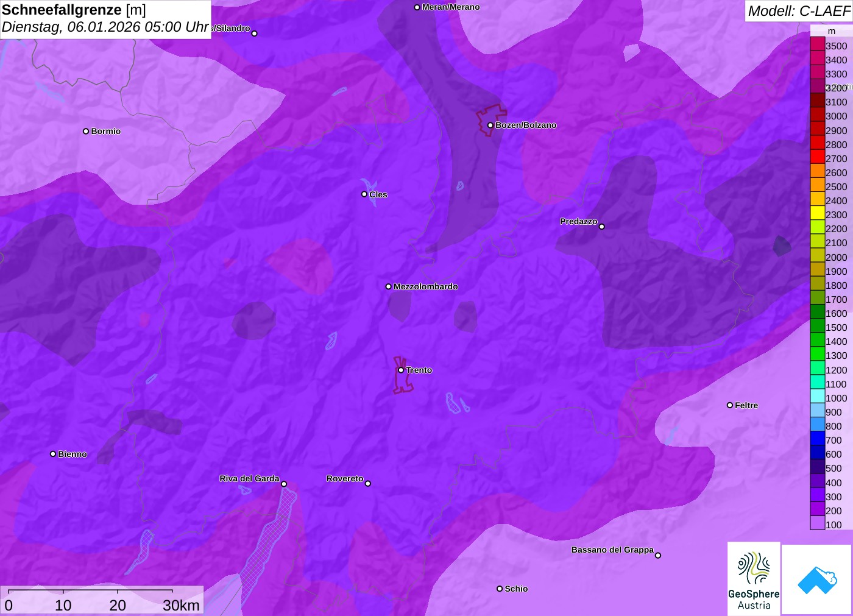This screenshot has width=853, height=616.
Task: Click the Modell: C-LAEF label
Action: tap(799, 11)
